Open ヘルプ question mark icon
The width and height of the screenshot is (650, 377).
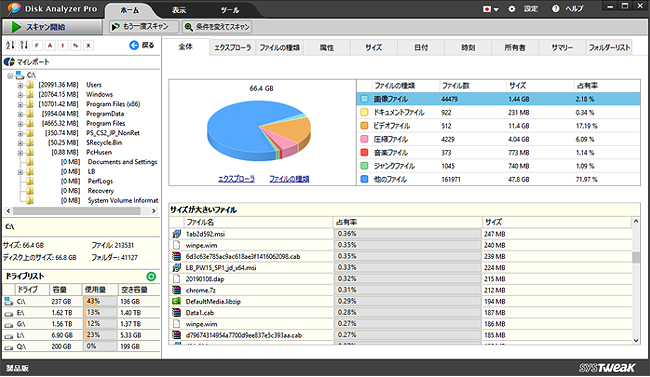555,9
